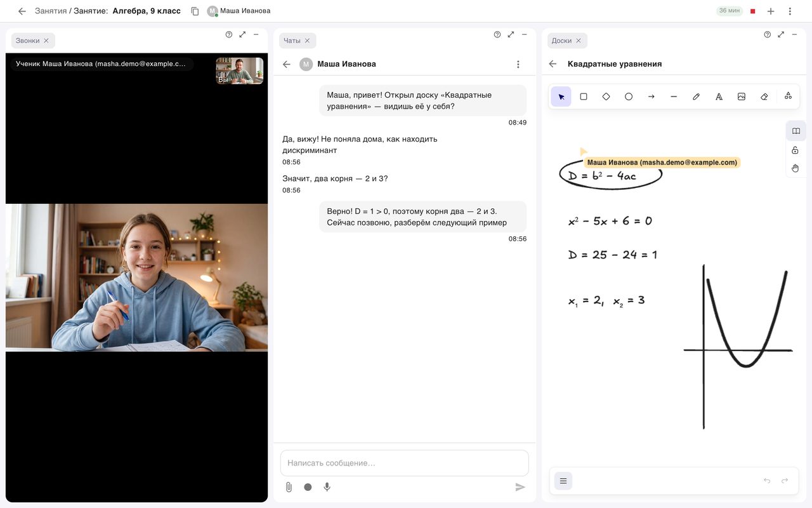Viewport: 812px width, 508px height.
Task: Toggle the hand pan tool
Action: (x=796, y=168)
